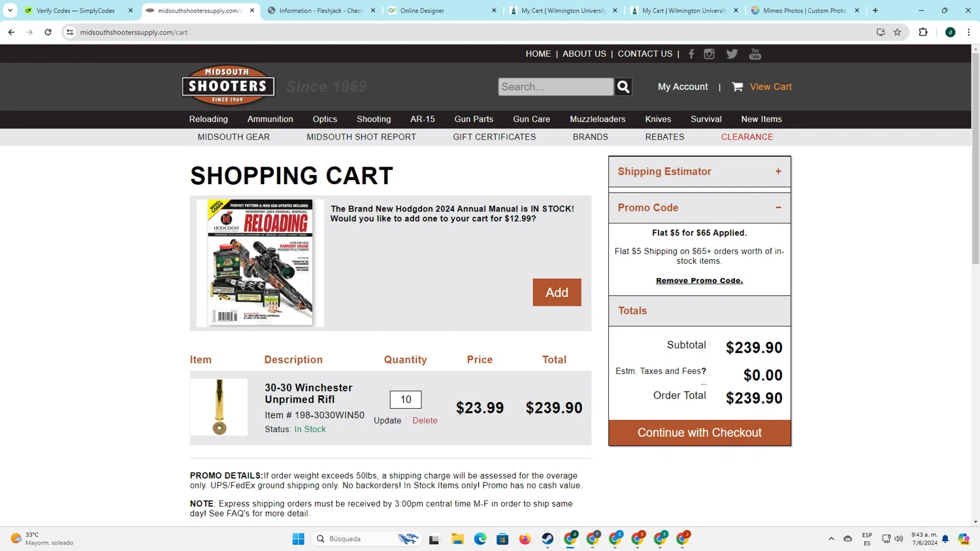Click the page vertical scrollbar
Viewport: 980px width, 551px height.
click(975, 159)
